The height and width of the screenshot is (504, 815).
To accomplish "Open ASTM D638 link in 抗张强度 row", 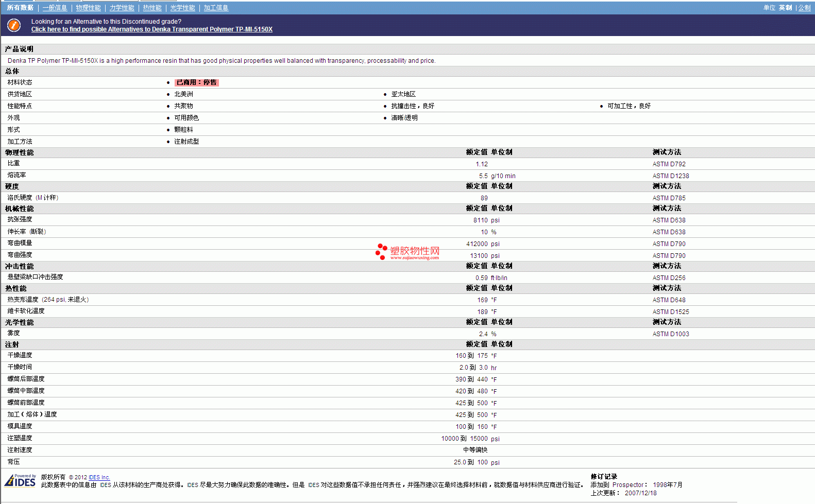I will (x=669, y=220).
